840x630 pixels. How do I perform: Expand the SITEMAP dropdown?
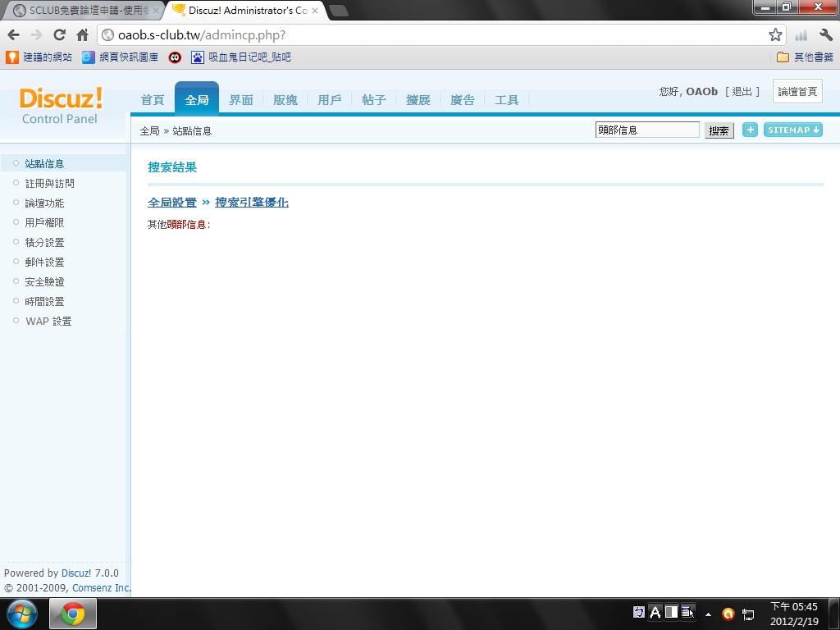point(792,130)
